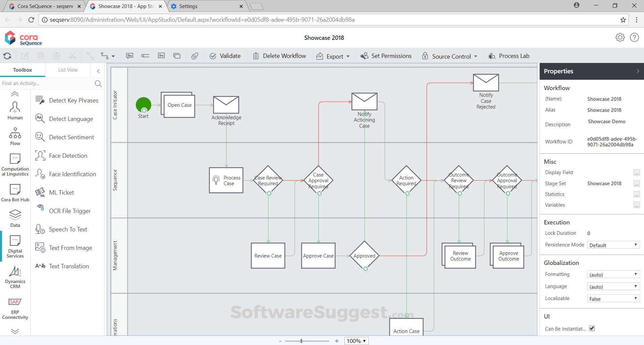The image size is (644, 345).
Task: Toggle the Can Be Instantiated checkbox
Action: [592, 328]
